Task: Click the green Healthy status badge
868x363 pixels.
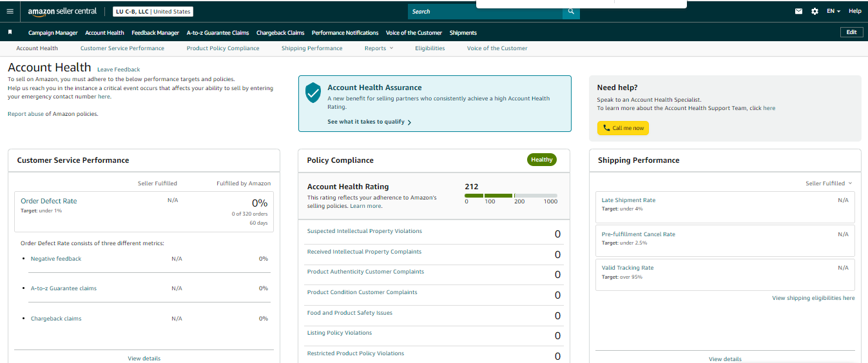Action: (x=541, y=160)
